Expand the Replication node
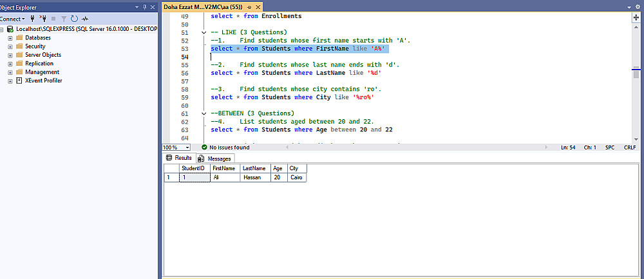The image size is (644, 279). point(10,64)
